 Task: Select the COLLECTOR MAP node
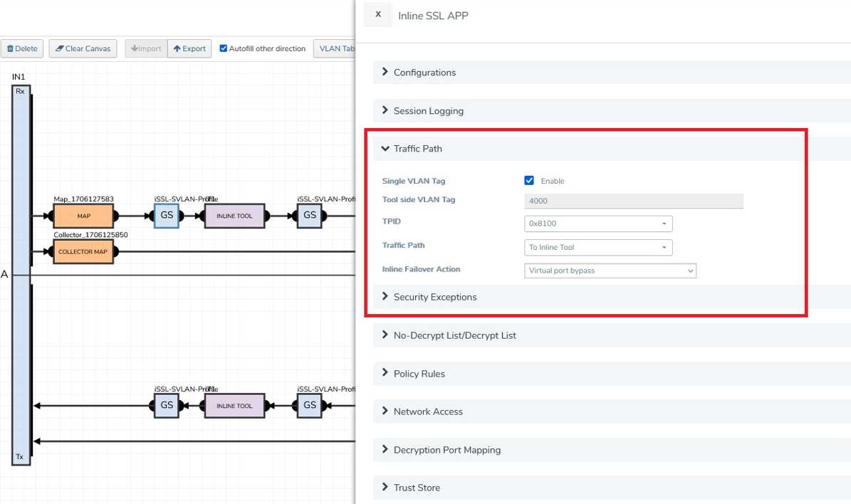(83, 252)
